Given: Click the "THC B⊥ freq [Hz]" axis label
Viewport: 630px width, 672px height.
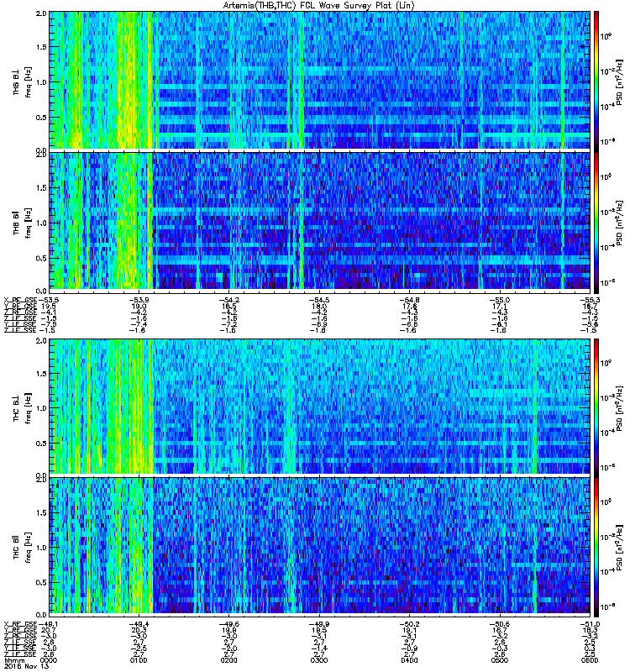Looking at the screenshot, I should [x=23, y=408].
